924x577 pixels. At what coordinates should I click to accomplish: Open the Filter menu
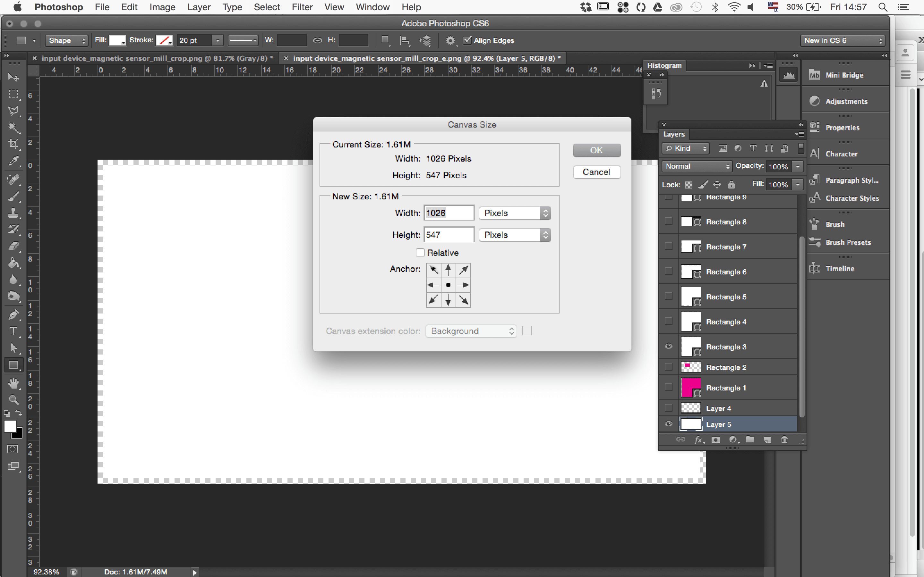pyautogui.click(x=302, y=7)
